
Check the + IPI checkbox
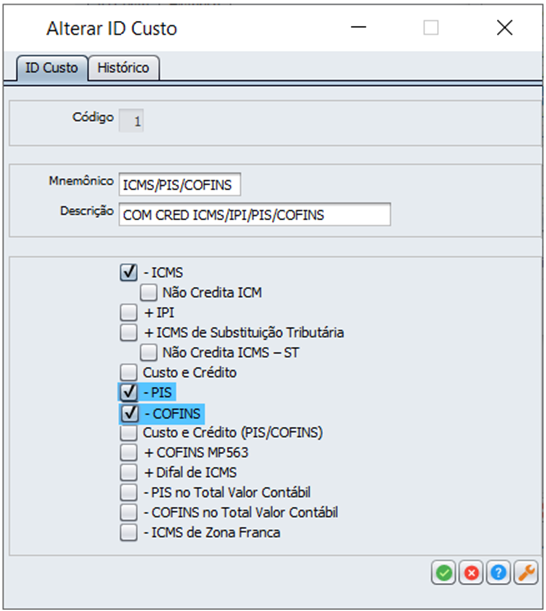129,313
